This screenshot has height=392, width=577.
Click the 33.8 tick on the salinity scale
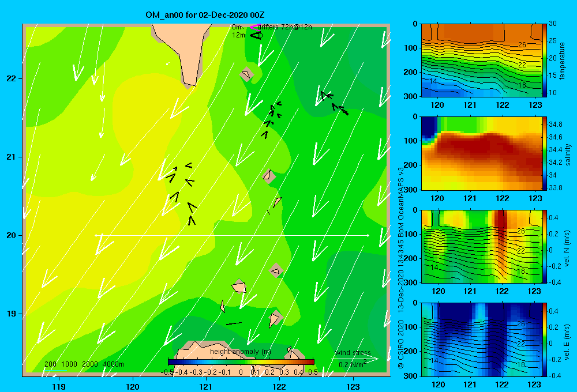pyautogui.click(x=555, y=187)
